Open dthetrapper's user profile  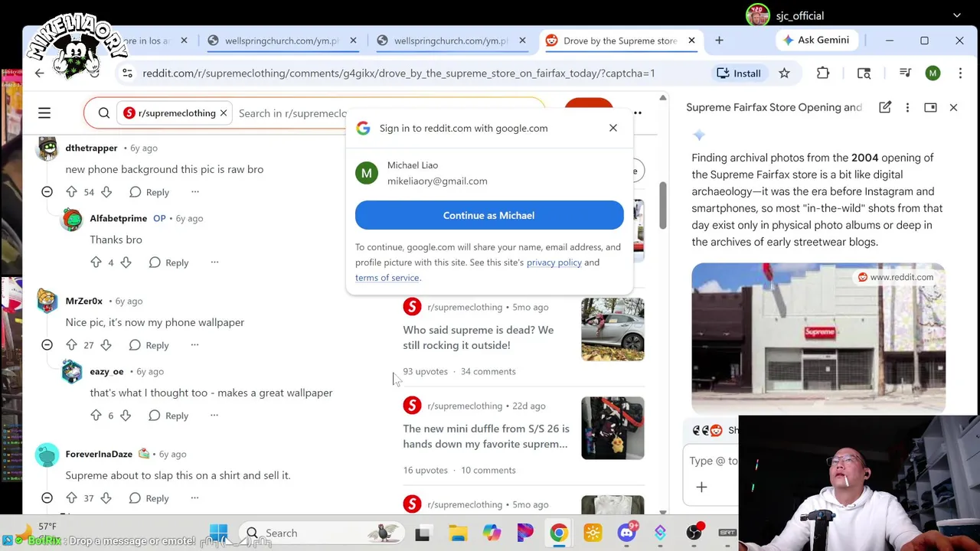(91, 148)
